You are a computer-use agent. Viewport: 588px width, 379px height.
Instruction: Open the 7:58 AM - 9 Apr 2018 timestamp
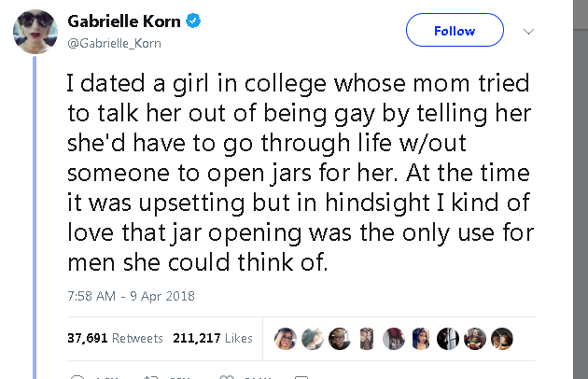point(130,296)
